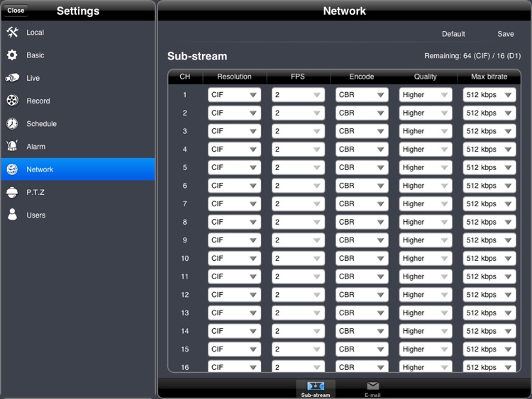This screenshot has height=399, width=532.
Task: Change channel 3 Encode from CBR
Action: click(362, 131)
